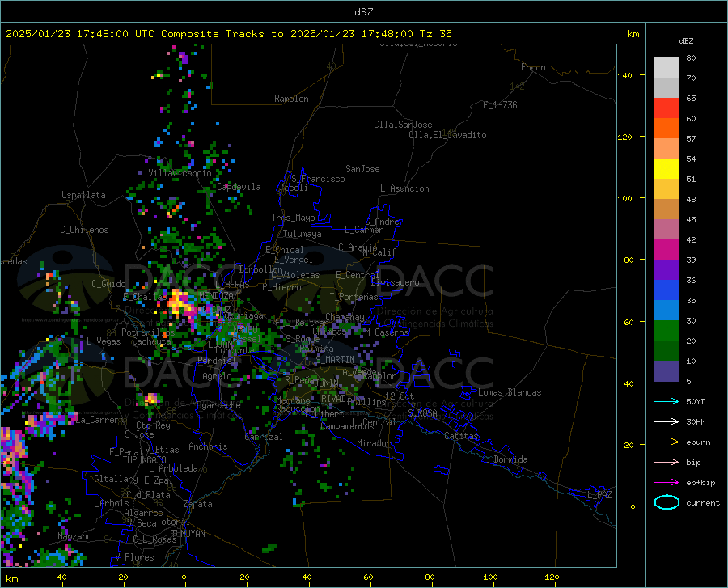Pick the purple 36-39 dBZ color band
728x588 pixels.
coord(667,270)
